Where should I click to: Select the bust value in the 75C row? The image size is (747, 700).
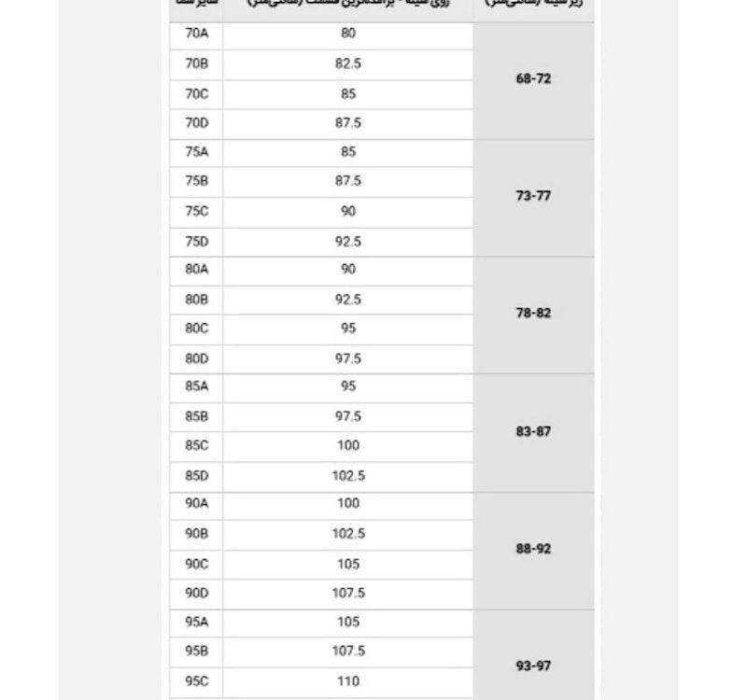[x=348, y=211]
